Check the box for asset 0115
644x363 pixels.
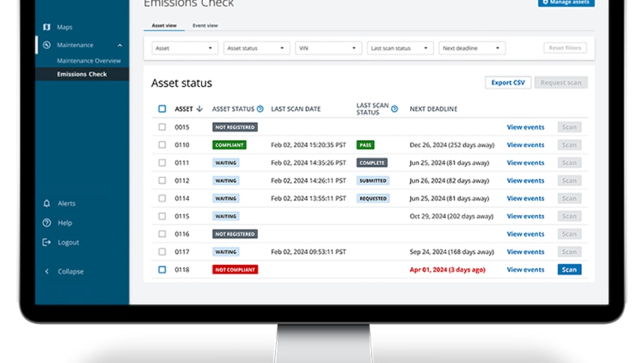[162, 216]
